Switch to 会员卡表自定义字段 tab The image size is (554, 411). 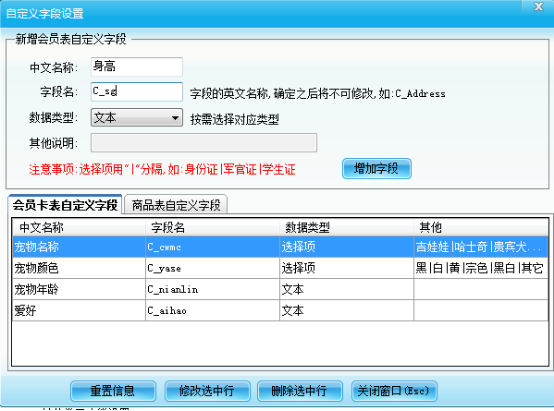point(65,205)
